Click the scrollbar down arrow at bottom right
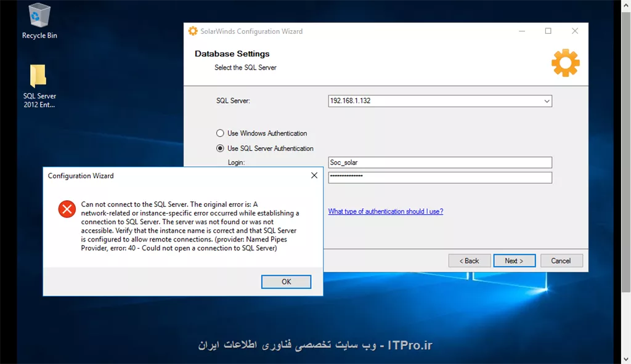The width and height of the screenshot is (631, 364). pyautogui.click(x=626, y=359)
